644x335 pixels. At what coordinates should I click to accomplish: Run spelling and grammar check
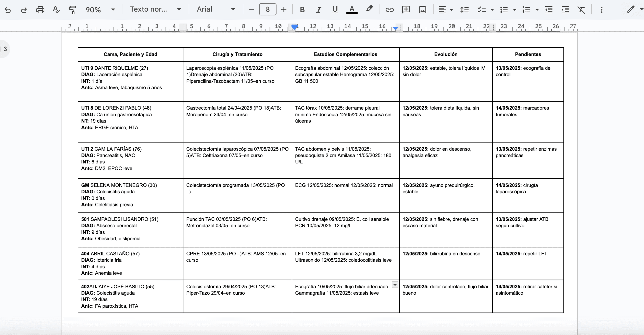[x=56, y=10]
